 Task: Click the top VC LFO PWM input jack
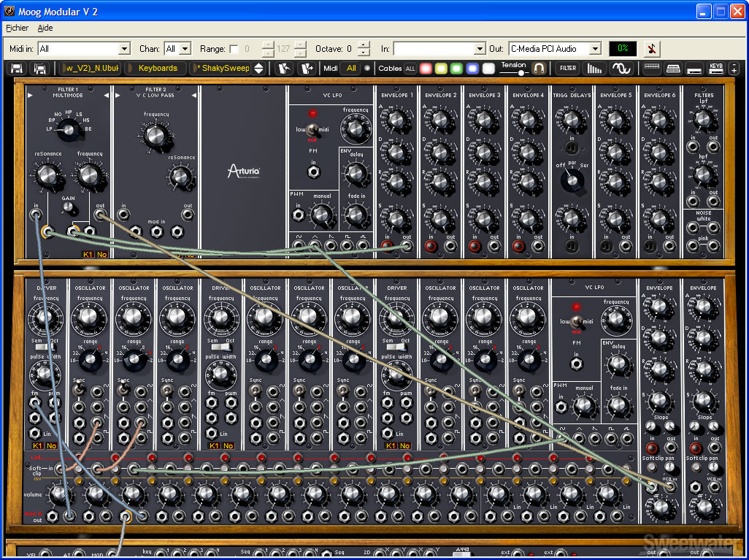coord(299,215)
